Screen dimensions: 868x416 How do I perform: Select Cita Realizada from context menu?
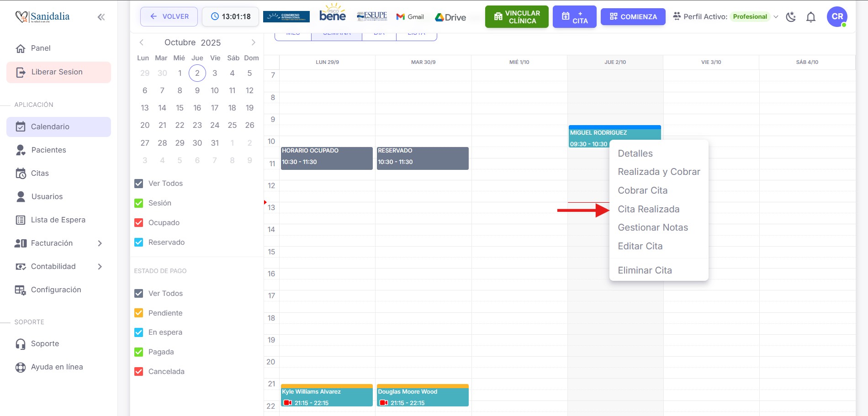pyautogui.click(x=648, y=209)
